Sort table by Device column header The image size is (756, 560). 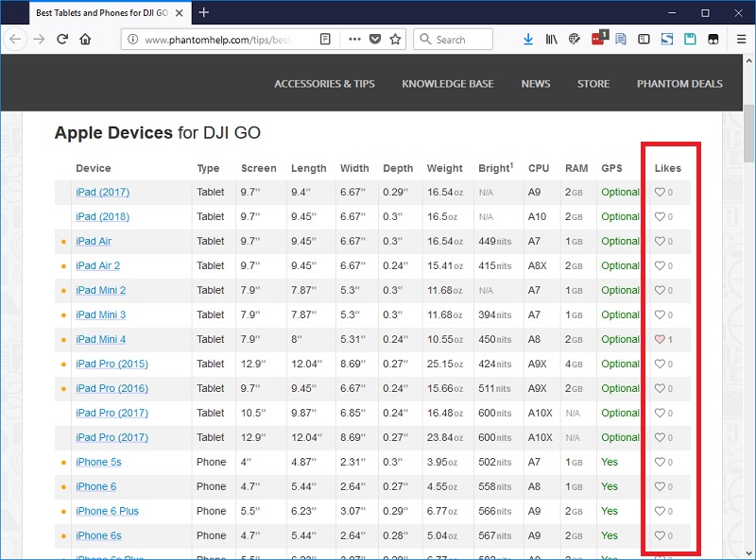[x=94, y=168]
